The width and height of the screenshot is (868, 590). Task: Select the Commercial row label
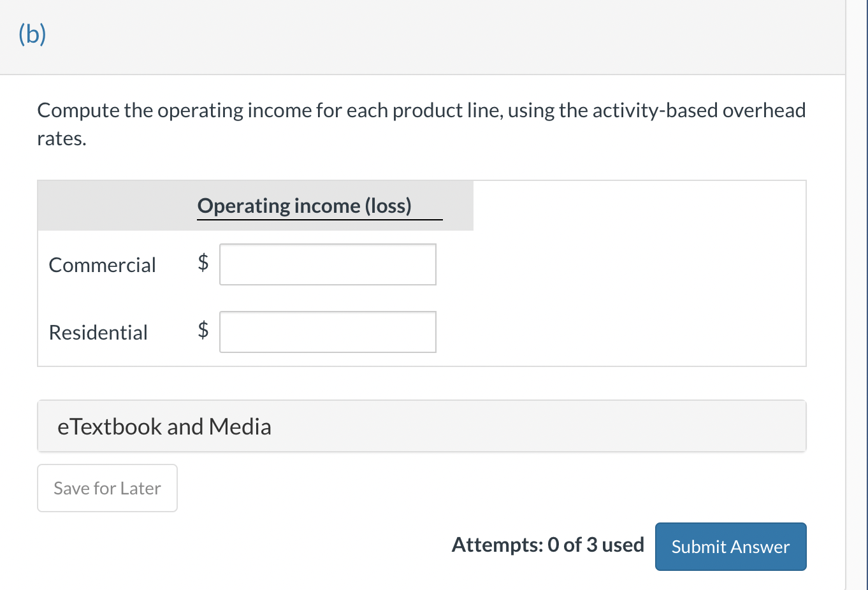[102, 265]
